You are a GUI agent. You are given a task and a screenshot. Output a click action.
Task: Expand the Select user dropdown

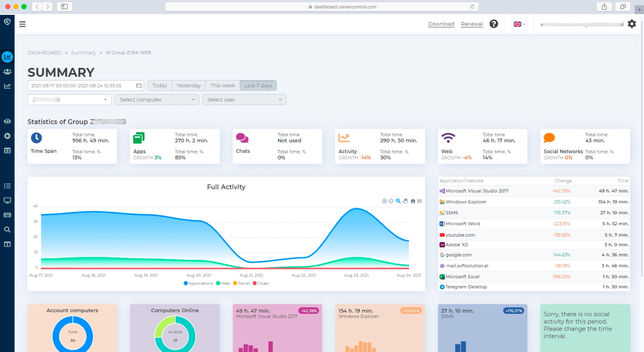coord(244,100)
